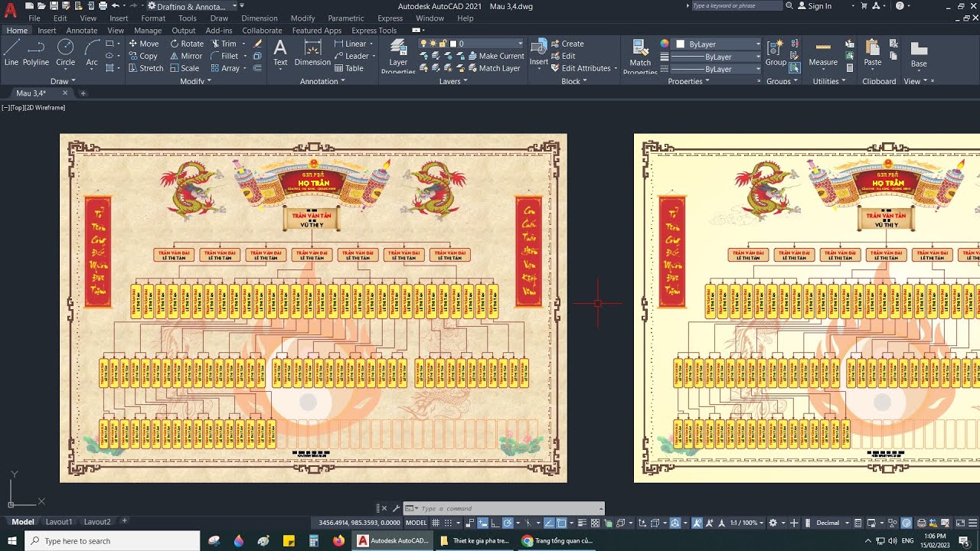Click Sign In button
The image size is (980, 551).
pos(814,6)
